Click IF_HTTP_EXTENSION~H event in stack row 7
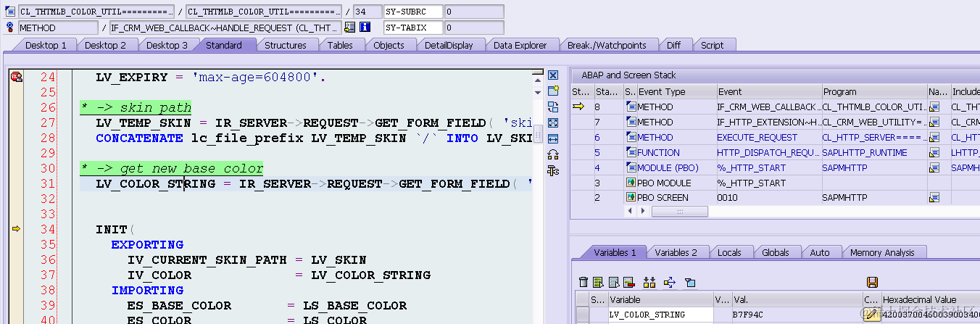 pos(768,122)
